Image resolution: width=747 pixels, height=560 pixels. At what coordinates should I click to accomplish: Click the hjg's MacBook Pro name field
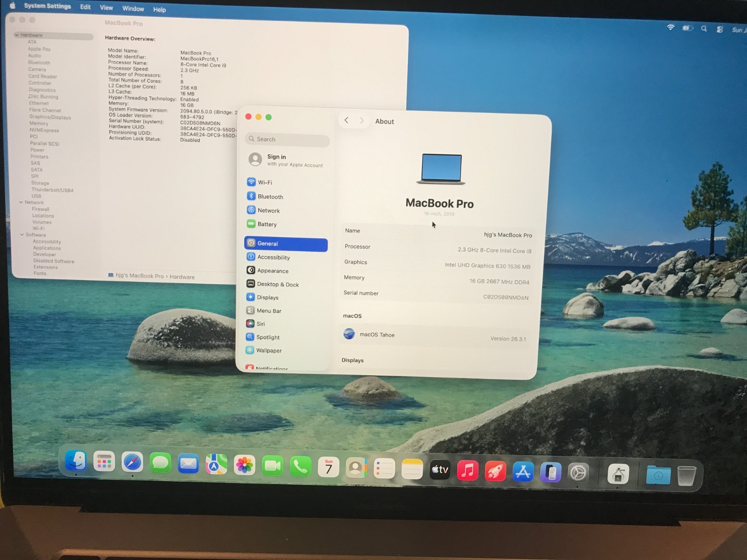tap(508, 235)
